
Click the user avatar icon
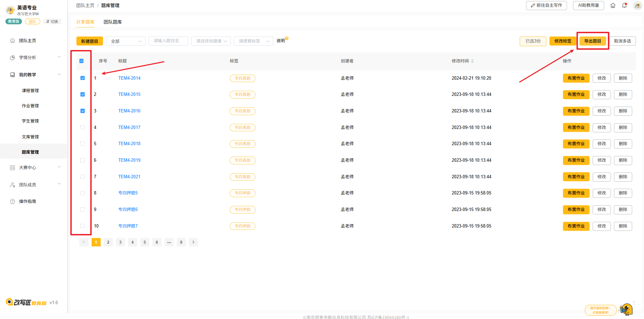[637, 5]
